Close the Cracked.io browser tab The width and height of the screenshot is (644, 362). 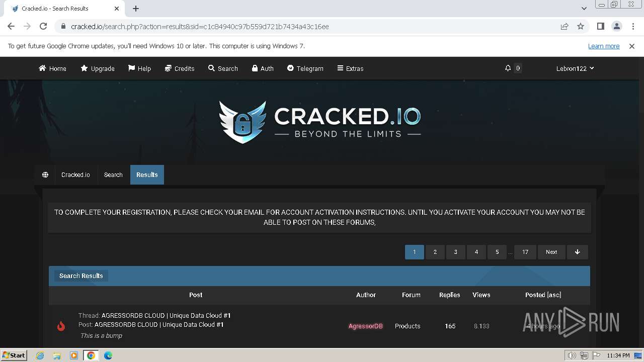click(x=117, y=9)
